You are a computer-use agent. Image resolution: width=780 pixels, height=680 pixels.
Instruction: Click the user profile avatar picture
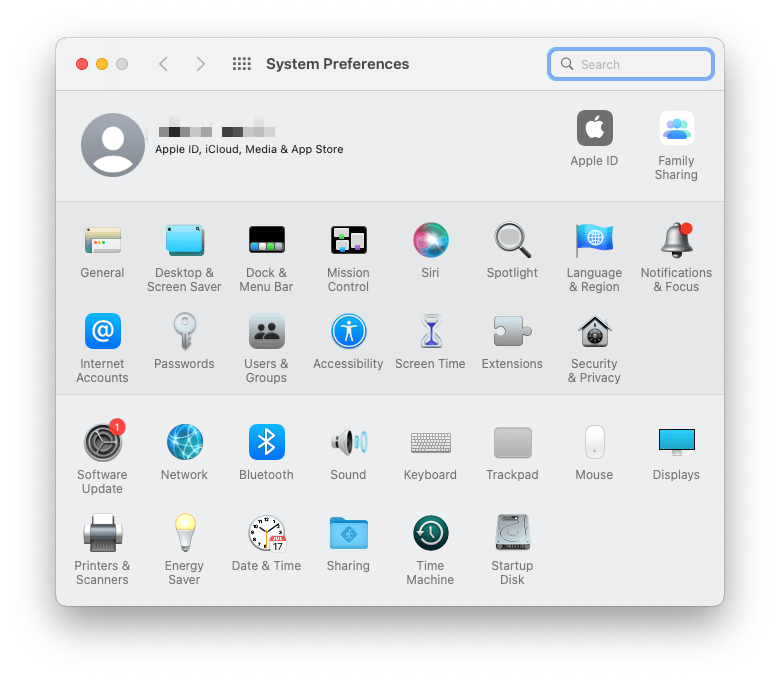(x=113, y=145)
